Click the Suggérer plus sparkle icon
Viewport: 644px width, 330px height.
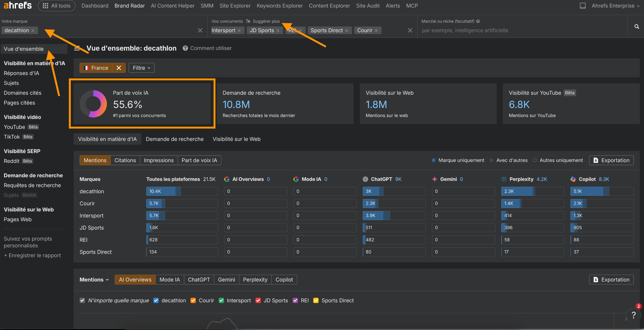(x=248, y=21)
